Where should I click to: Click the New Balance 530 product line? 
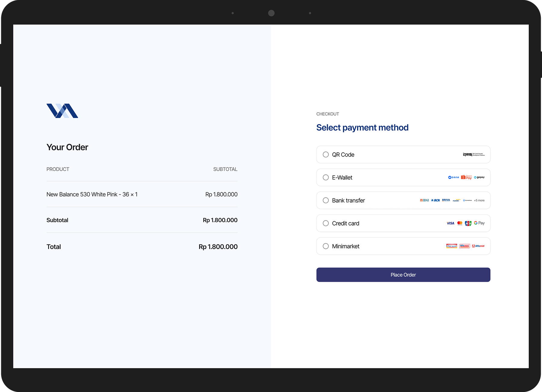click(x=92, y=194)
